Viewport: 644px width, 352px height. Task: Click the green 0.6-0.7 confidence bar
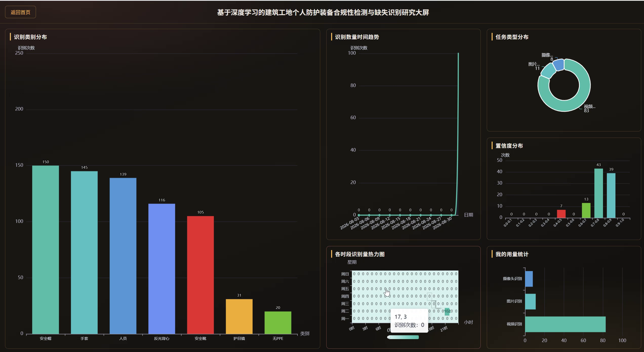pyautogui.click(x=586, y=210)
